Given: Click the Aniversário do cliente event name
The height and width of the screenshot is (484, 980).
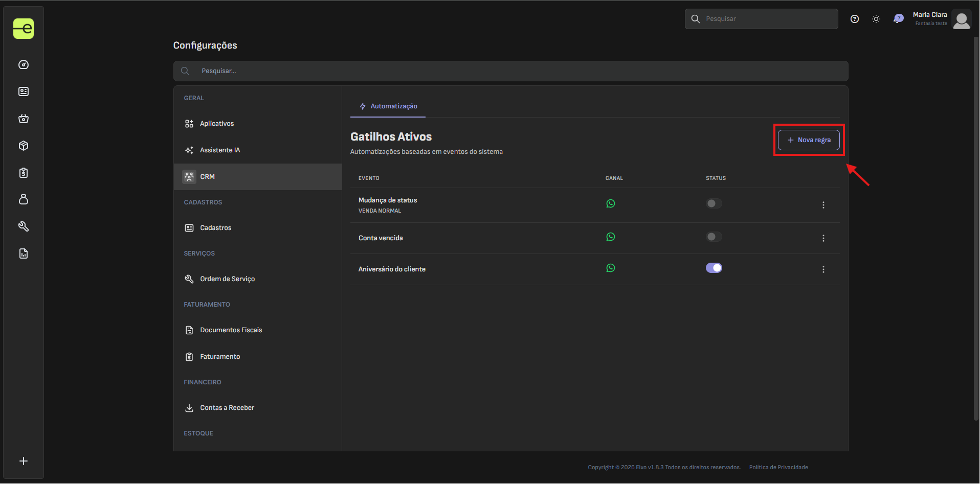Looking at the screenshot, I should click(x=392, y=269).
